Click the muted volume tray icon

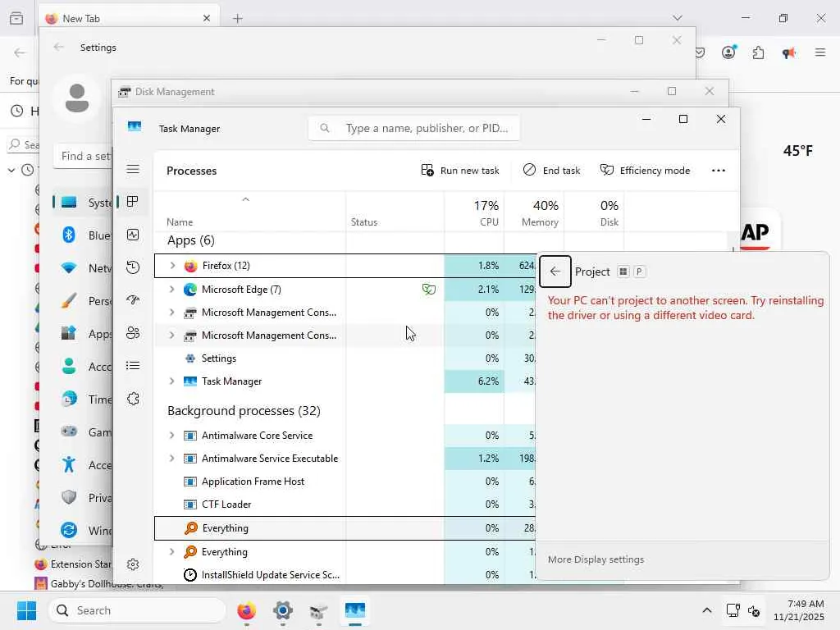754,610
